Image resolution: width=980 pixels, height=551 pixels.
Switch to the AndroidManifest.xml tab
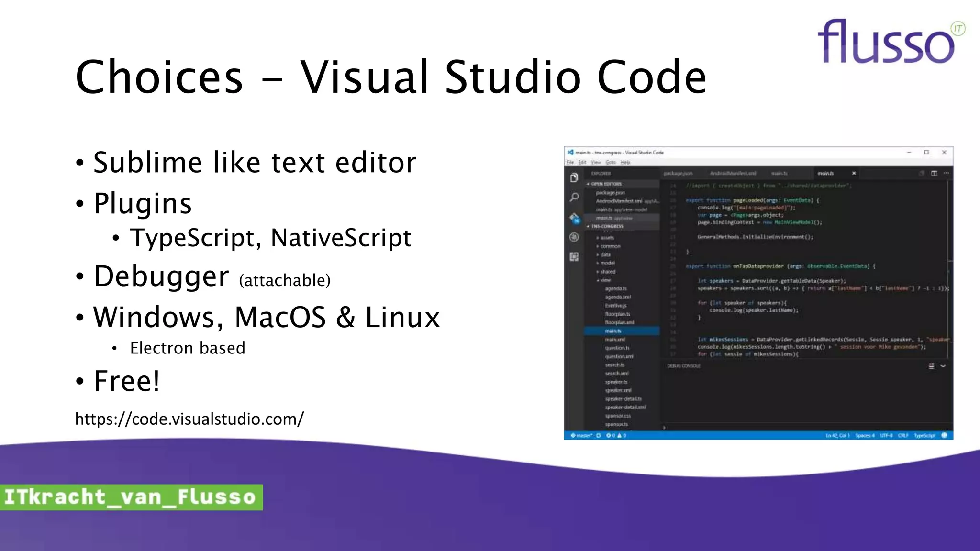733,173
